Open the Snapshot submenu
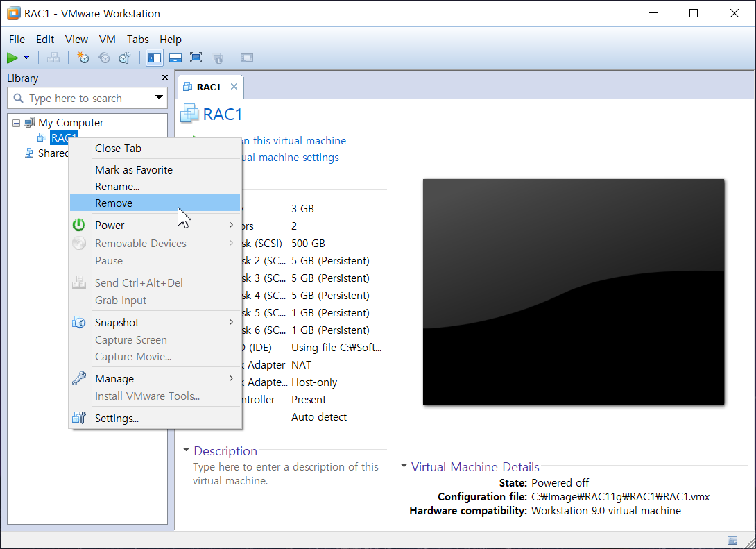 click(155, 322)
